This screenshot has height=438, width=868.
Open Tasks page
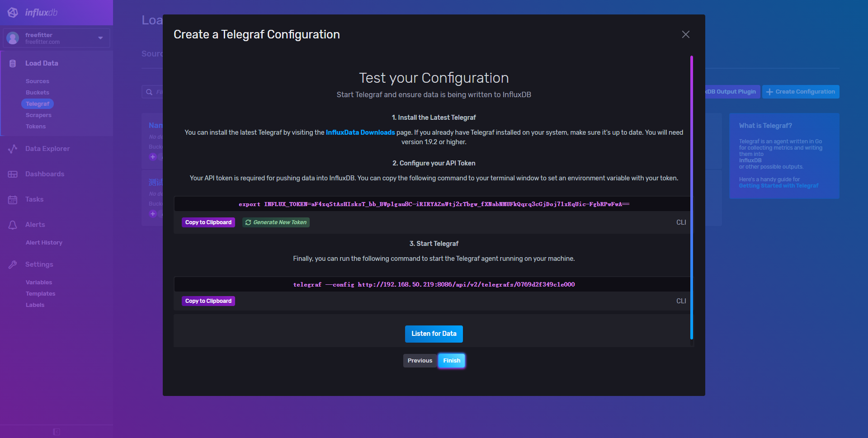pyautogui.click(x=34, y=199)
